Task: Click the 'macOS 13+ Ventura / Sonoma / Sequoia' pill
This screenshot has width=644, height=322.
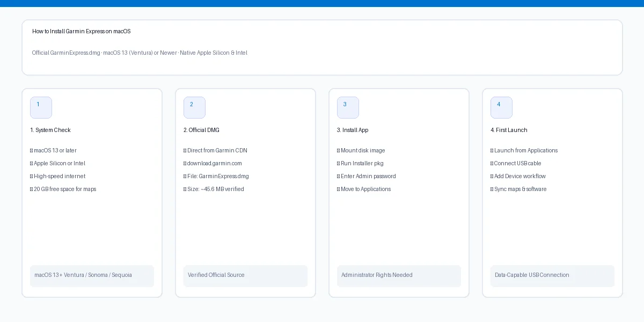Action: coord(92,276)
